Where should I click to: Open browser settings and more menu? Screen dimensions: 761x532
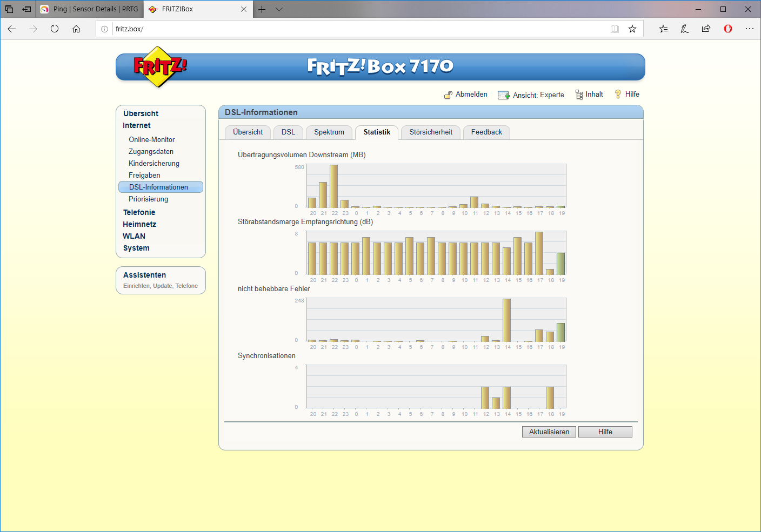coord(749,29)
